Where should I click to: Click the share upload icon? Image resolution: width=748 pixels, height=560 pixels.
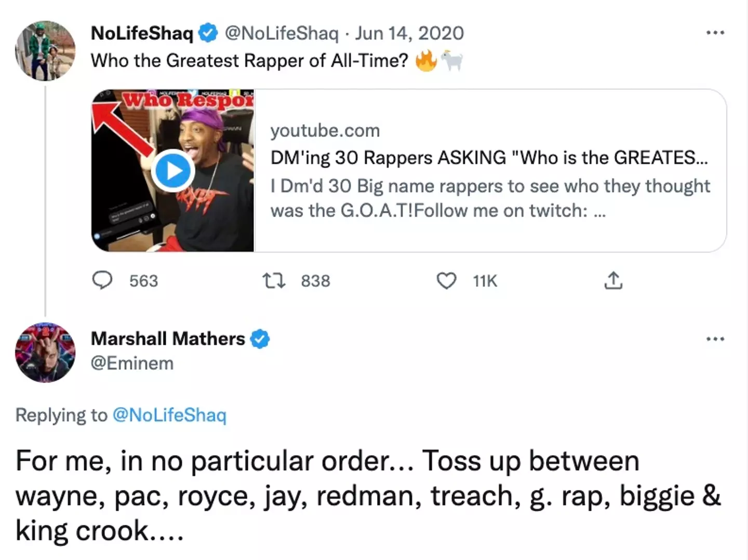613,281
